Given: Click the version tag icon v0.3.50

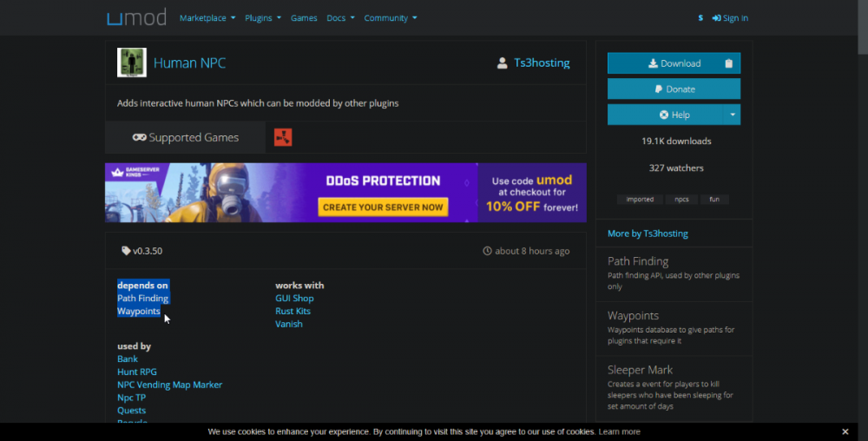Looking at the screenshot, I should pyautogui.click(x=126, y=251).
